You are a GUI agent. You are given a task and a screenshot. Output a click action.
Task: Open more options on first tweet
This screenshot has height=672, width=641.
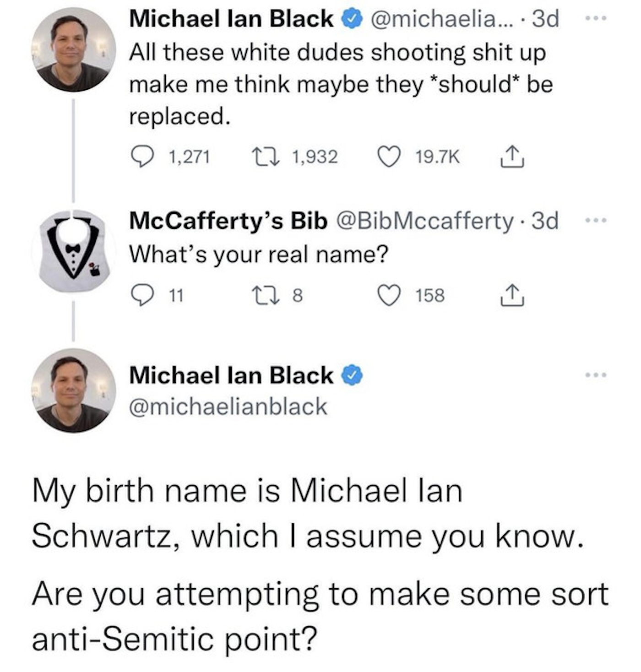[x=596, y=19]
